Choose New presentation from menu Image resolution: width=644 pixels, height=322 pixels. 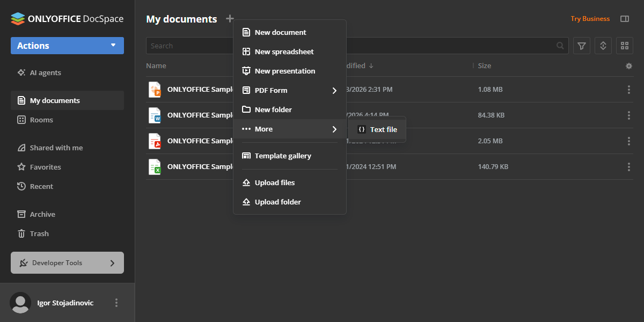point(290,71)
